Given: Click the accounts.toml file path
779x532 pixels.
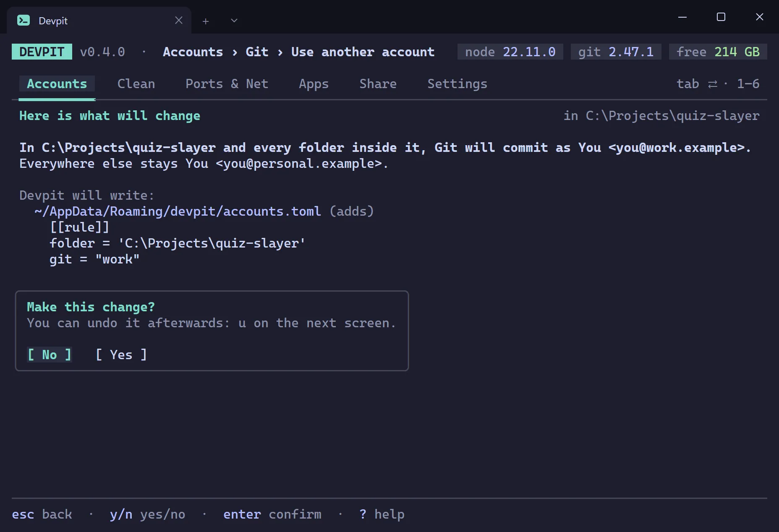Looking at the screenshot, I should (178, 211).
